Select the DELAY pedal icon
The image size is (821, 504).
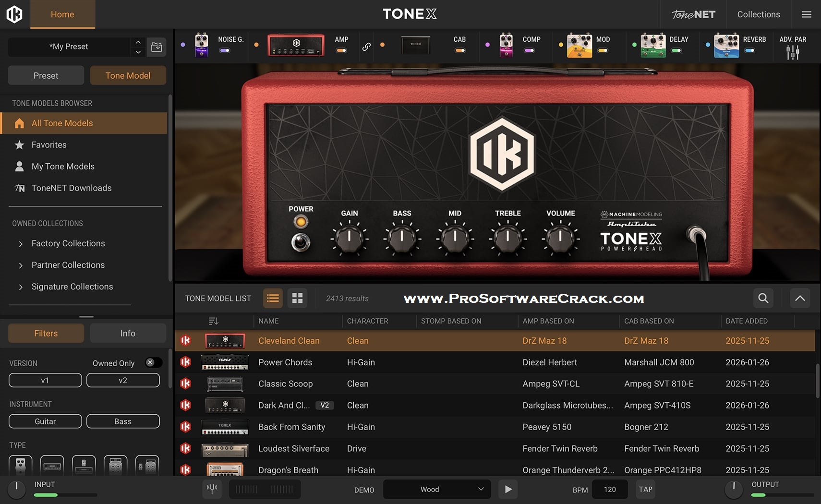click(x=653, y=45)
